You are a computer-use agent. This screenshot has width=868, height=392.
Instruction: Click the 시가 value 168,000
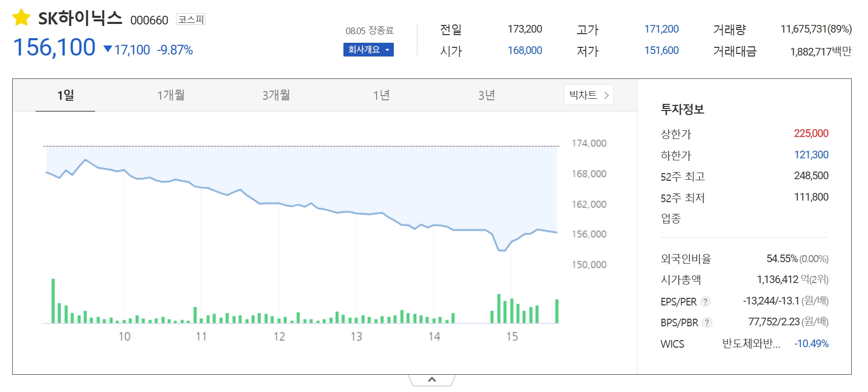pos(525,50)
